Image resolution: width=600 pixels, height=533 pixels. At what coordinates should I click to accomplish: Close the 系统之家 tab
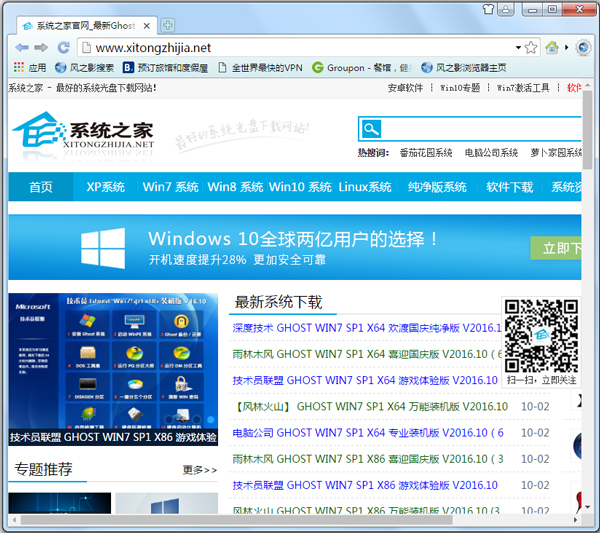coord(147,26)
